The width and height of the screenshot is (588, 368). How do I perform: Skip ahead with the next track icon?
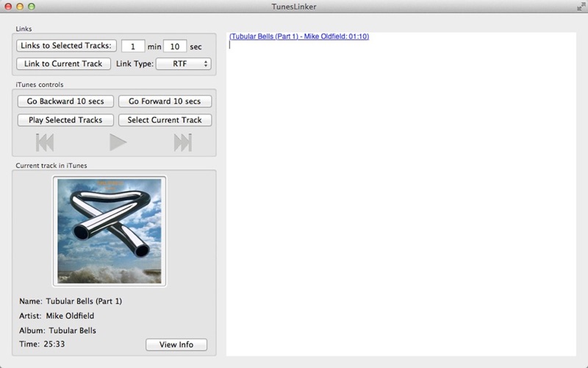tap(183, 142)
